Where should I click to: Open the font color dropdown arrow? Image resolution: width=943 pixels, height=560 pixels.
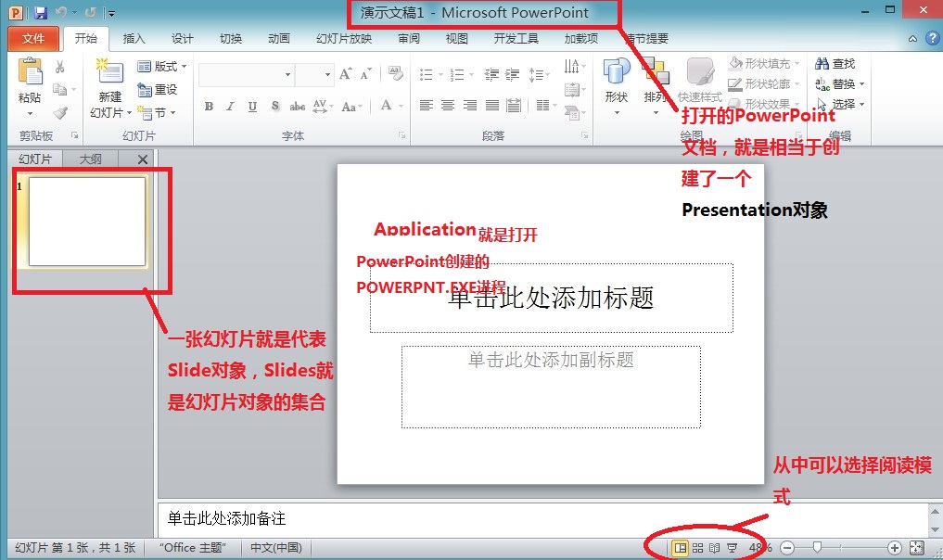coord(401,107)
